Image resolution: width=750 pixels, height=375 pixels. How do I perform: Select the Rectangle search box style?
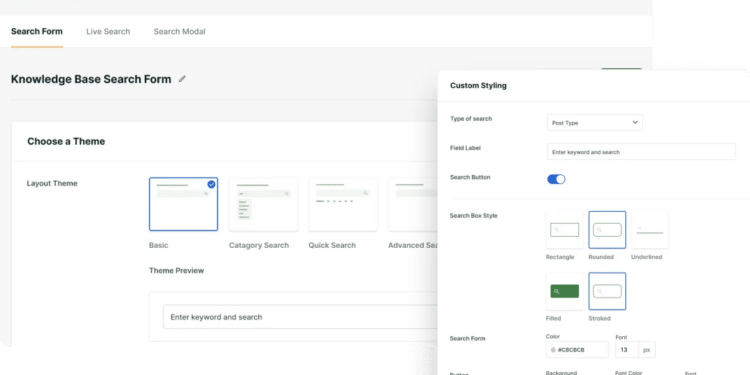pyautogui.click(x=564, y=230)
